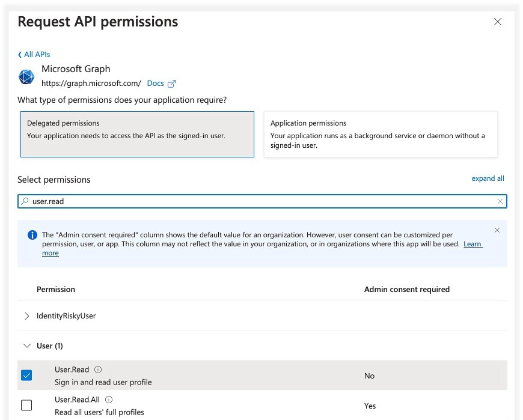Uncheck the User.Read permission

[26, 375]
